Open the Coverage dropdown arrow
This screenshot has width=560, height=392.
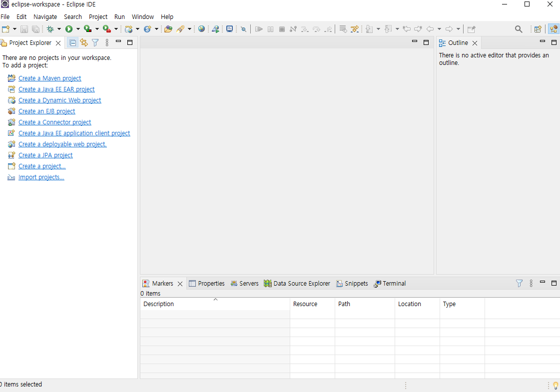tap(97, 29)
